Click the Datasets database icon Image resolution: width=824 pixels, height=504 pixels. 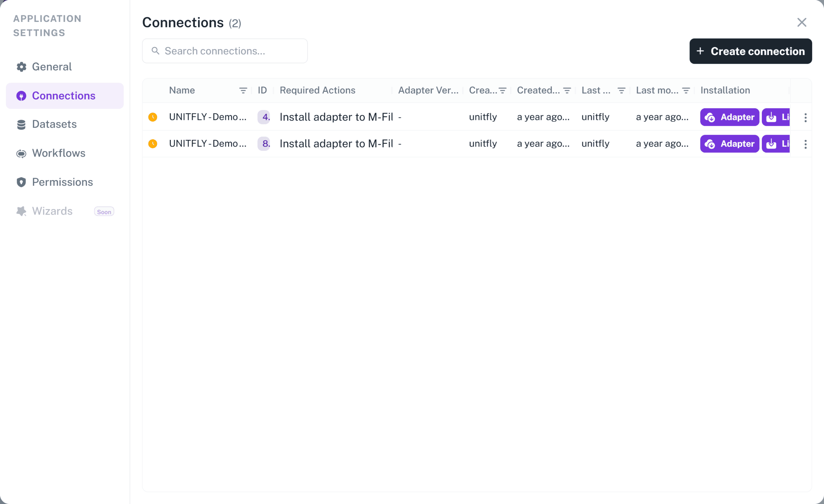[21, 125]
